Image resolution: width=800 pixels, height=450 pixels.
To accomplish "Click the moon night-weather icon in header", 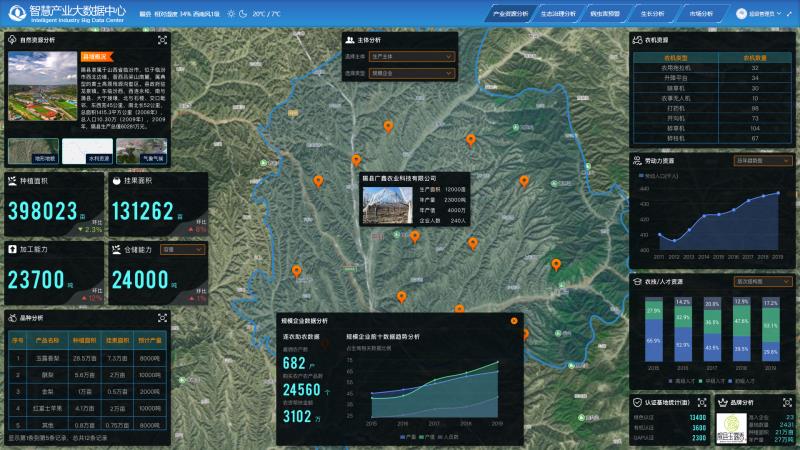I will coord(244,15).
